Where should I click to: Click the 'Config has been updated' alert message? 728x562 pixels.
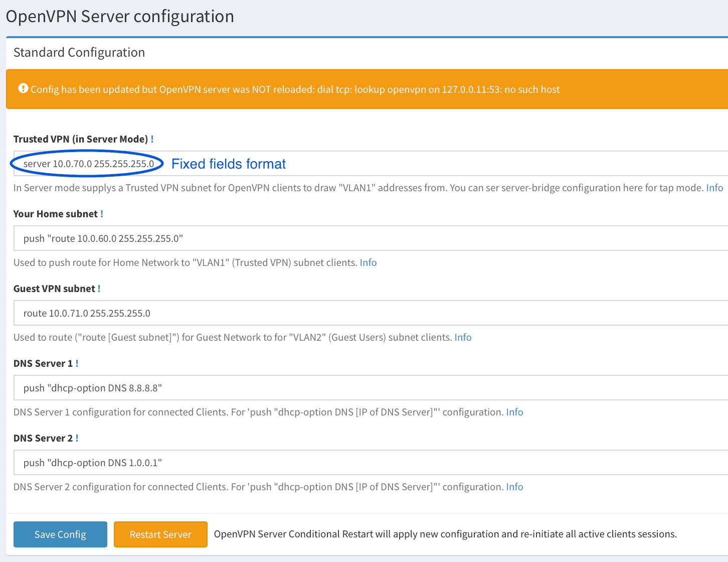295,89
